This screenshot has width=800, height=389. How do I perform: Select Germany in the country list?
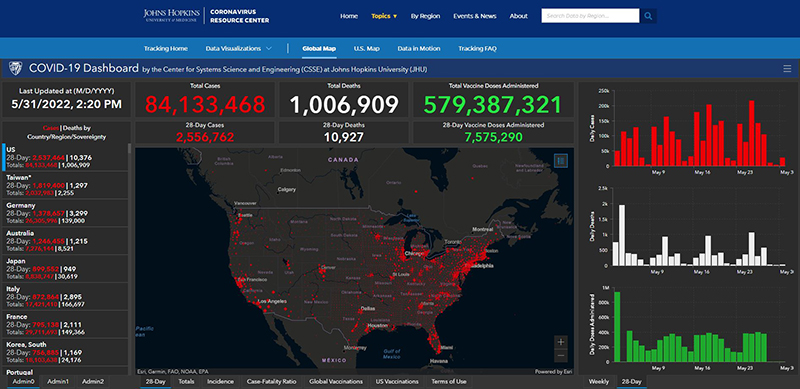point(65,213)
